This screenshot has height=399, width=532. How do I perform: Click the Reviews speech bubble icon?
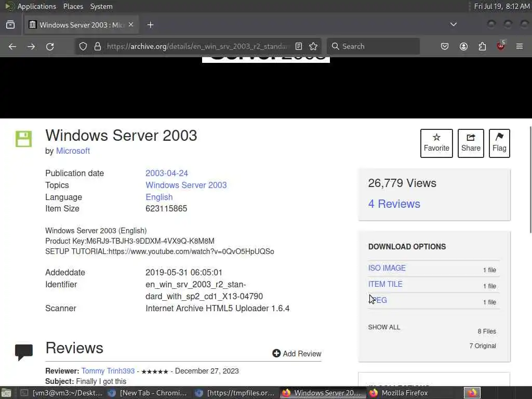coord(24,352)
